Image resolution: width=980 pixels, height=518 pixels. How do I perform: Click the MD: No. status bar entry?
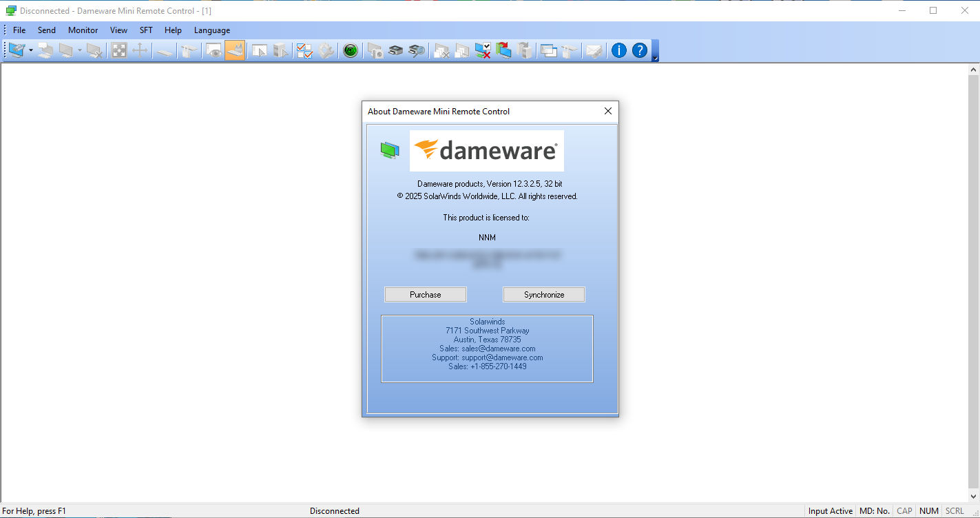click(x=874, y=511)
